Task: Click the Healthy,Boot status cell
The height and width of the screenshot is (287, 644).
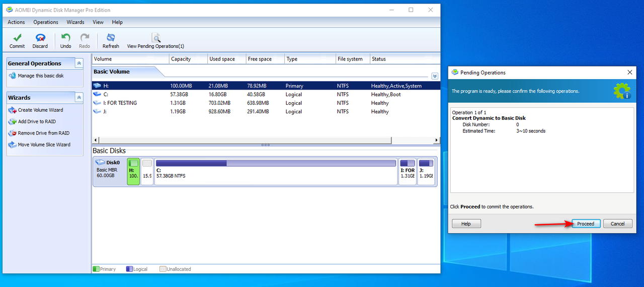Action: point(387,94)
